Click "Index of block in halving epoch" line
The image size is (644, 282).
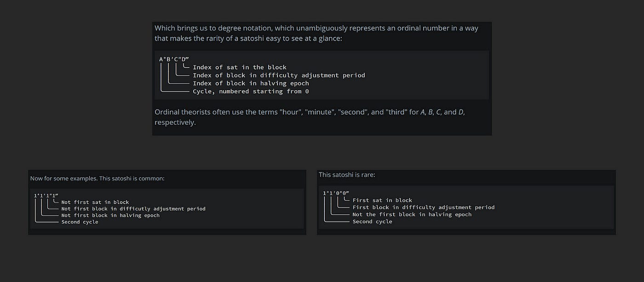coord(251,83)
